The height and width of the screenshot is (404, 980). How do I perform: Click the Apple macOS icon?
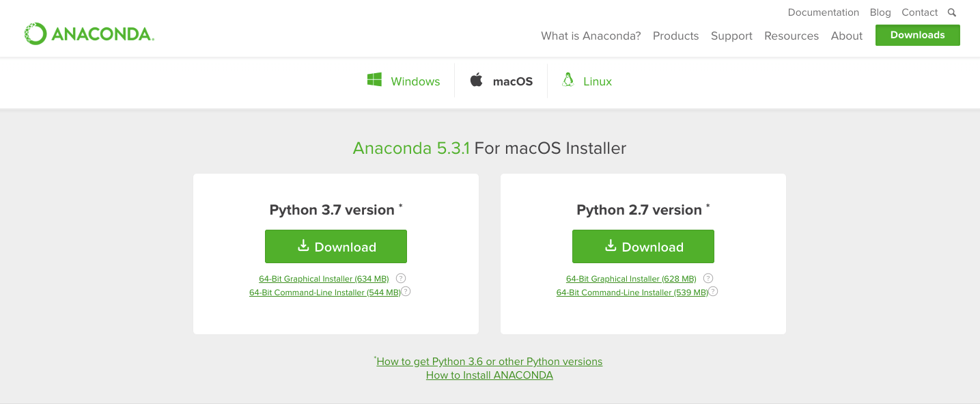(x=476, y=80)
